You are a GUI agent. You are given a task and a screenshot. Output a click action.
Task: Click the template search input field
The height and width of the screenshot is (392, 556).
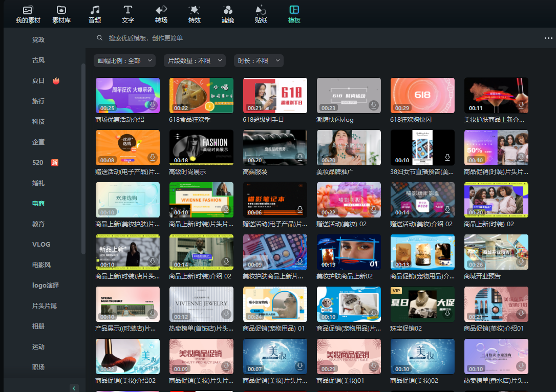coord(205,38)
